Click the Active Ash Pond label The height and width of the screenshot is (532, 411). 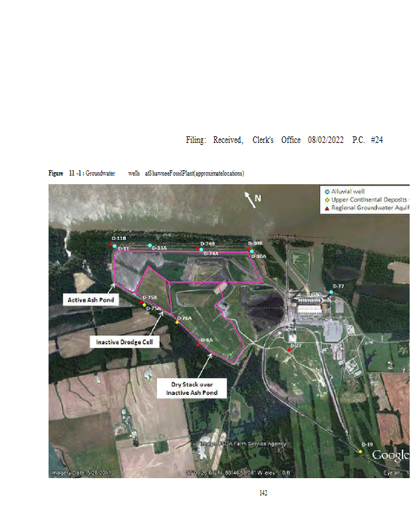click(90, 300)
